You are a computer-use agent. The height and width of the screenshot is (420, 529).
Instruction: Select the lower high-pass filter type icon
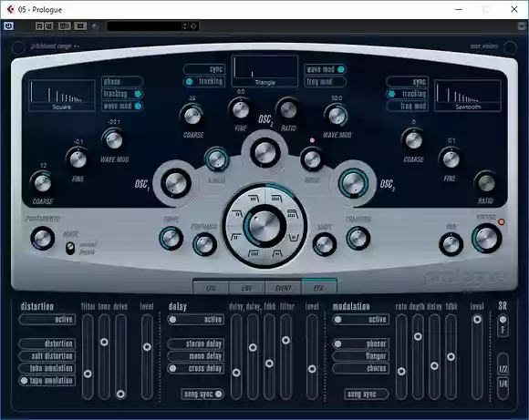coord(254,252)
